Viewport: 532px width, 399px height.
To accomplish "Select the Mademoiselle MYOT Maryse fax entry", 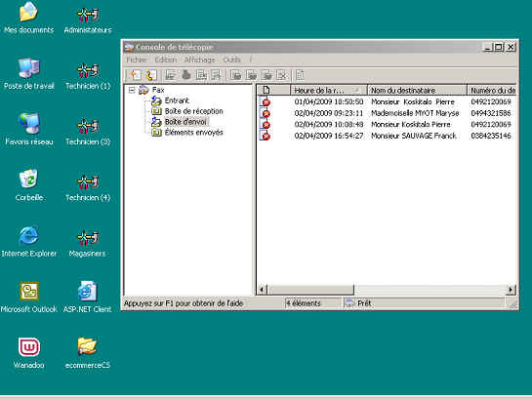I will [386, 113].
